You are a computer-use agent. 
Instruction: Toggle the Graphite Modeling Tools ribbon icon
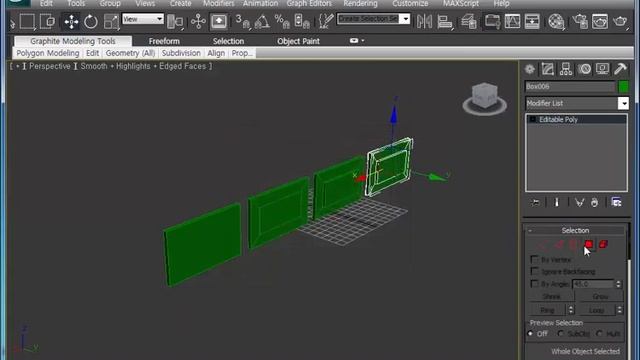coord(492,21)
